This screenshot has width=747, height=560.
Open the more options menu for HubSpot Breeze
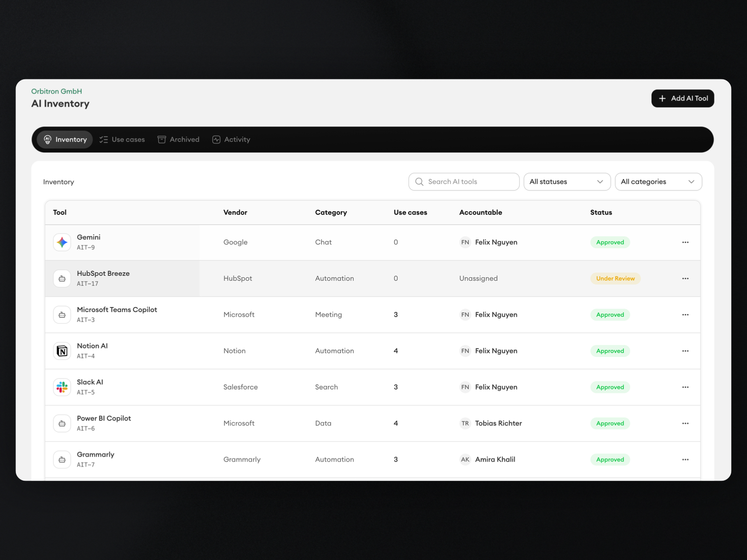(x=685, y=279)
